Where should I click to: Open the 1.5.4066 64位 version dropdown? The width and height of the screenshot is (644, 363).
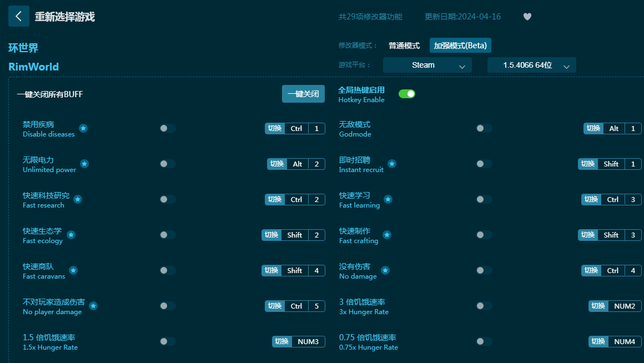[x=531, y=65]
